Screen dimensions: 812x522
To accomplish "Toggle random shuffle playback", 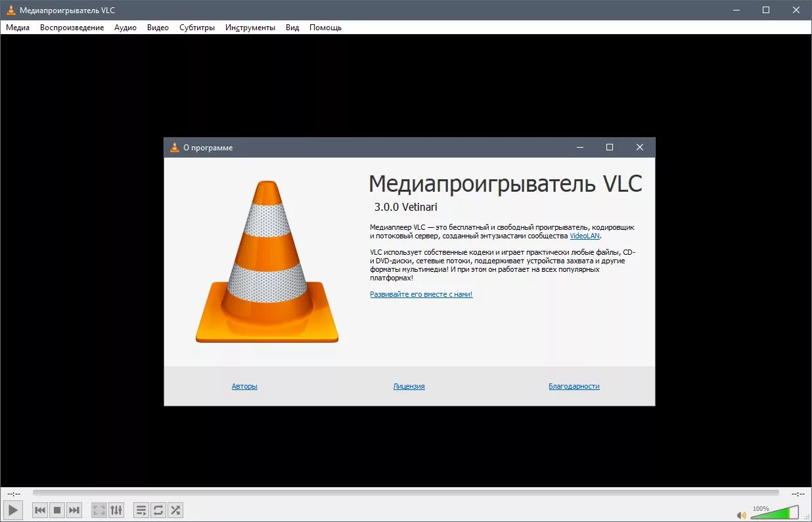I will tap(175, 510).
